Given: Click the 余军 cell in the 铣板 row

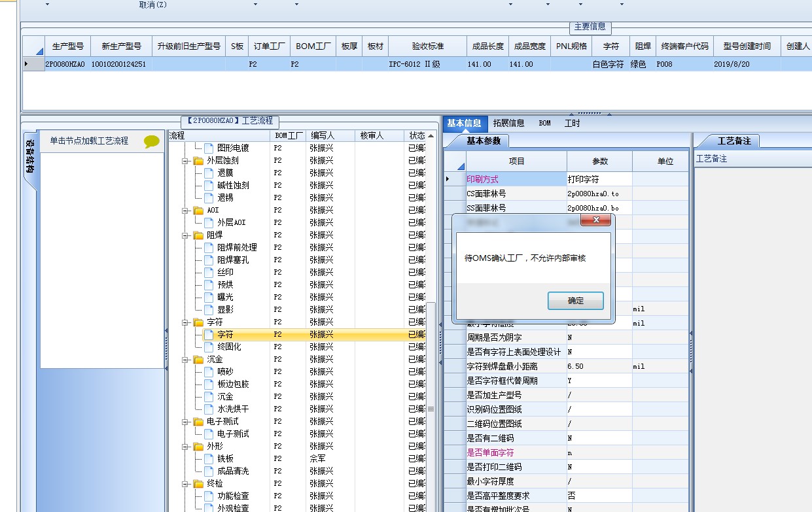Looking at the screenshot, I should pos(331,458).
